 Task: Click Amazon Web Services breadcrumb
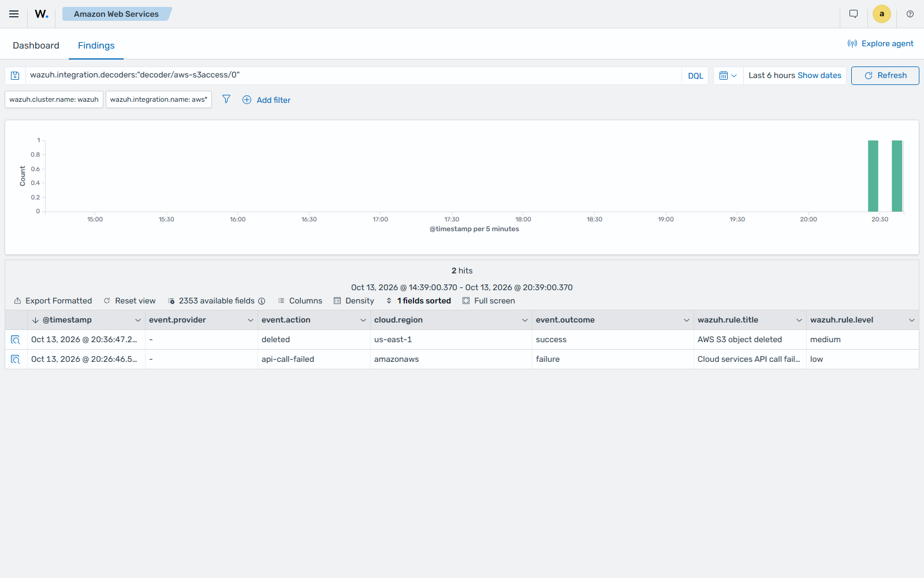coord(116,14)
